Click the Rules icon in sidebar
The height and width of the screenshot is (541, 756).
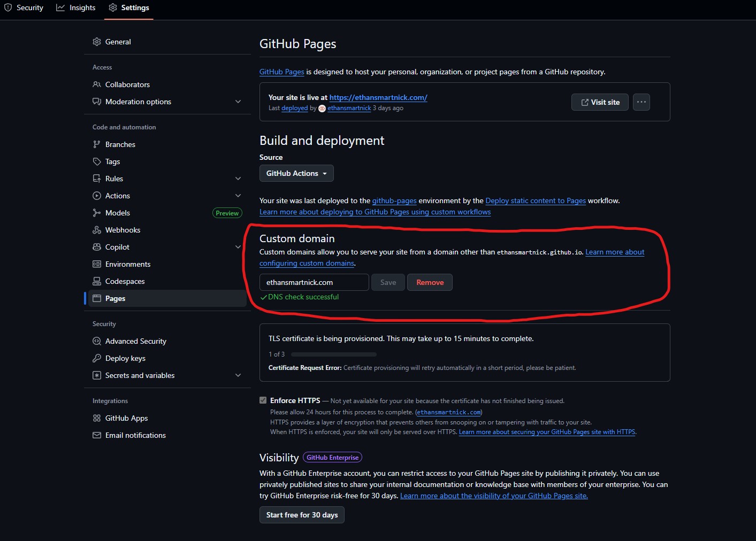click(97, 179)
